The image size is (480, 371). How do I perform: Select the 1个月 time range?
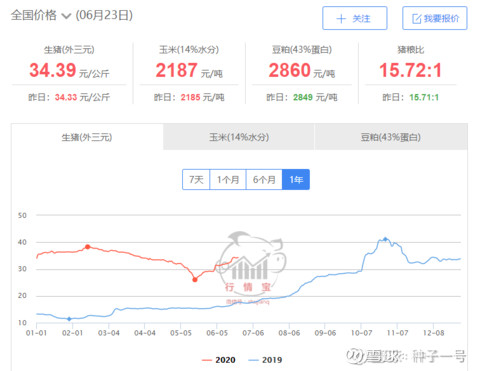(x=228, y=180)
